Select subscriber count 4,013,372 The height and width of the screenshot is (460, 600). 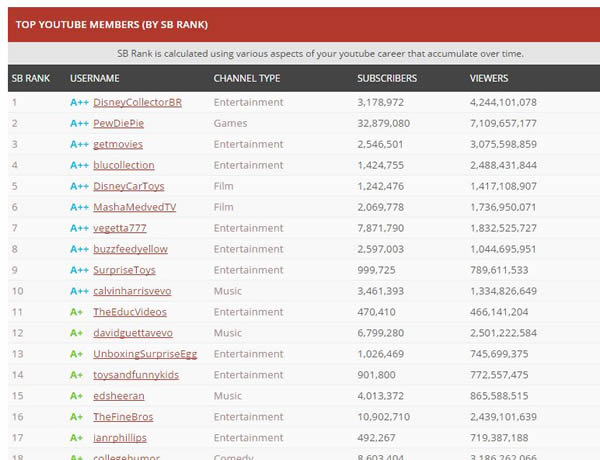point(380,396)
